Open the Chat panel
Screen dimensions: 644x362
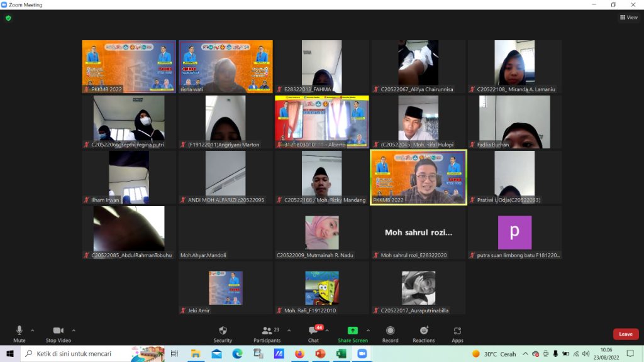coord(313,331)
